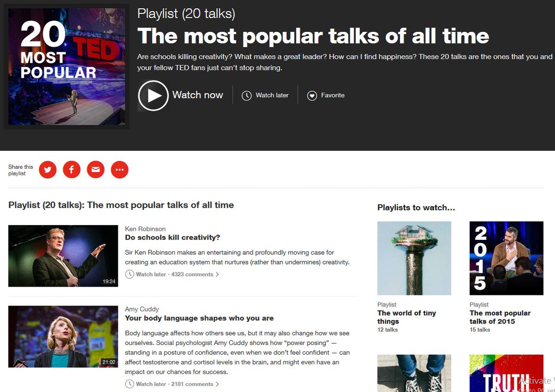The height and width of the screenshot is (392, 555).
Task: Click the header Watch later text
Action: [x=272, y=95]
